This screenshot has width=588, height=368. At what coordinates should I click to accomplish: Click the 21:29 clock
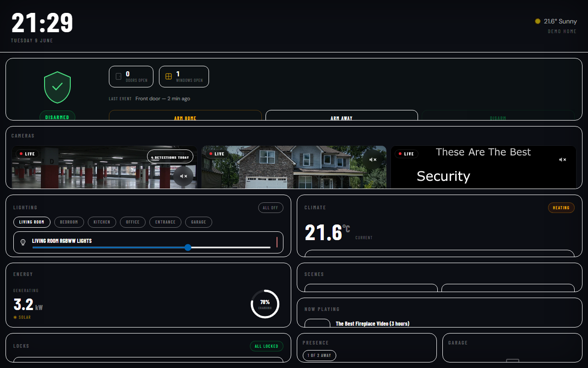pos(42,23)
